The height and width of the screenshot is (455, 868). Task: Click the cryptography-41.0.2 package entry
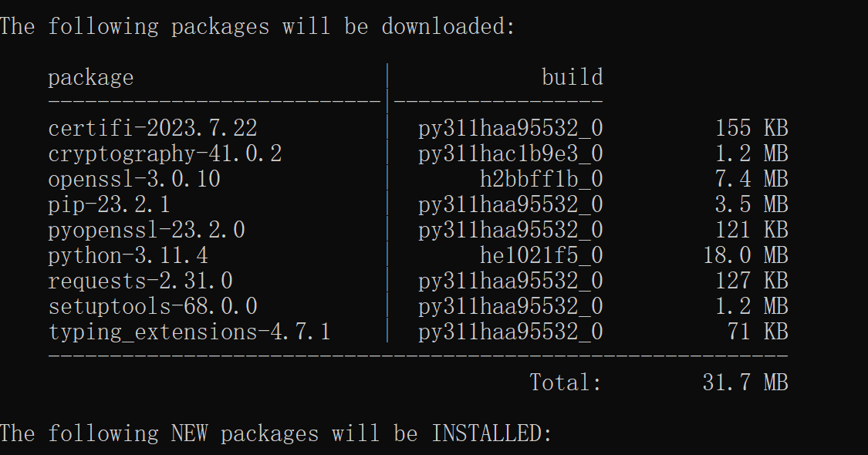(165, 154)
